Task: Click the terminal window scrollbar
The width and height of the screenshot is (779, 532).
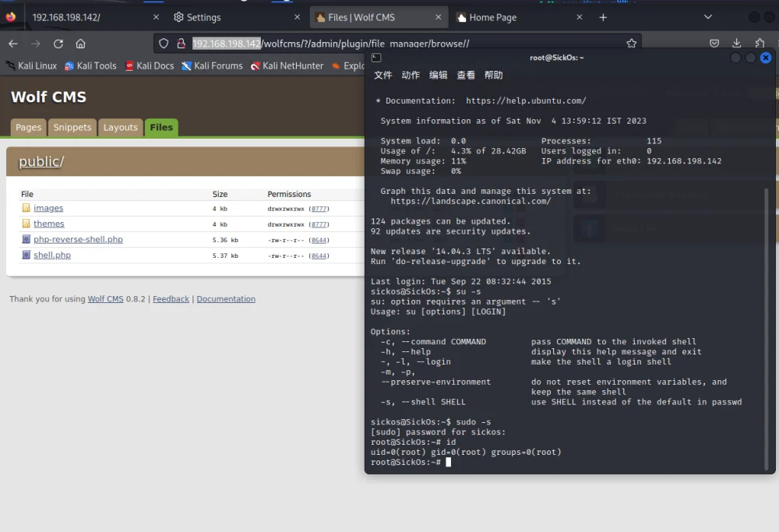Action: [767, 329]
